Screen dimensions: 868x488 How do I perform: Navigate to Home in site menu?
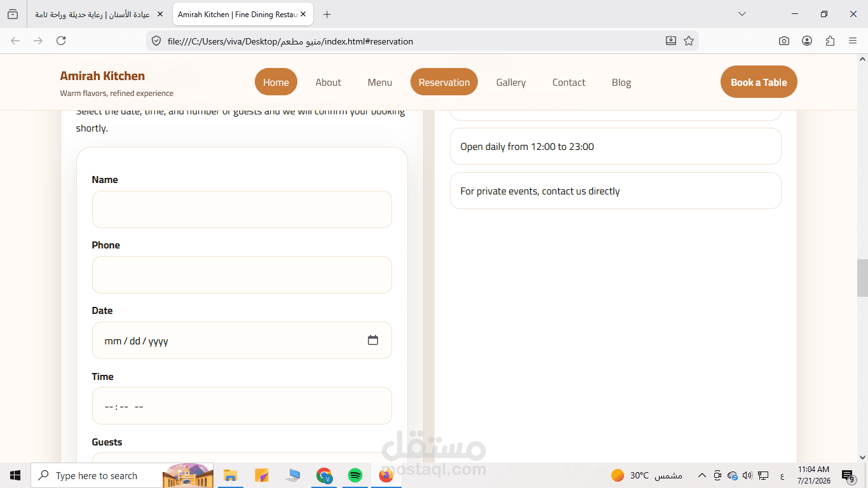276,82
